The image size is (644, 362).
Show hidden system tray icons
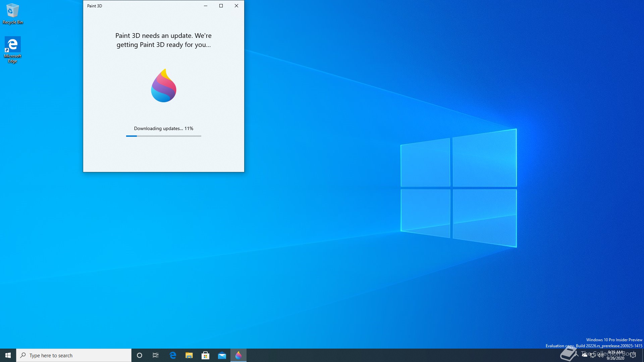point(577,355)
